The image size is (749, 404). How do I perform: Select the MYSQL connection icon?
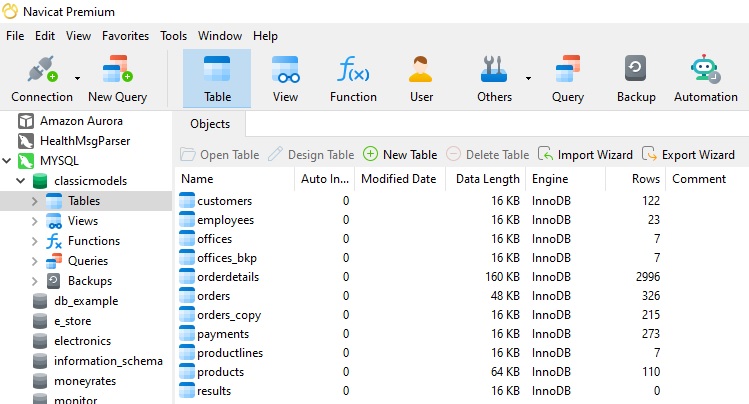point(26,161)
